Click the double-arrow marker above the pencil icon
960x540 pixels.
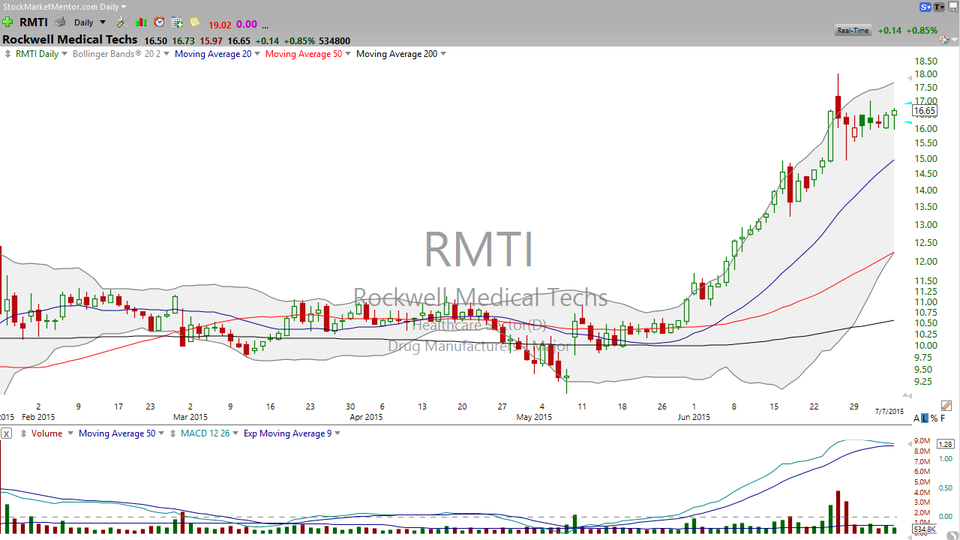click(x=909, y=396)
